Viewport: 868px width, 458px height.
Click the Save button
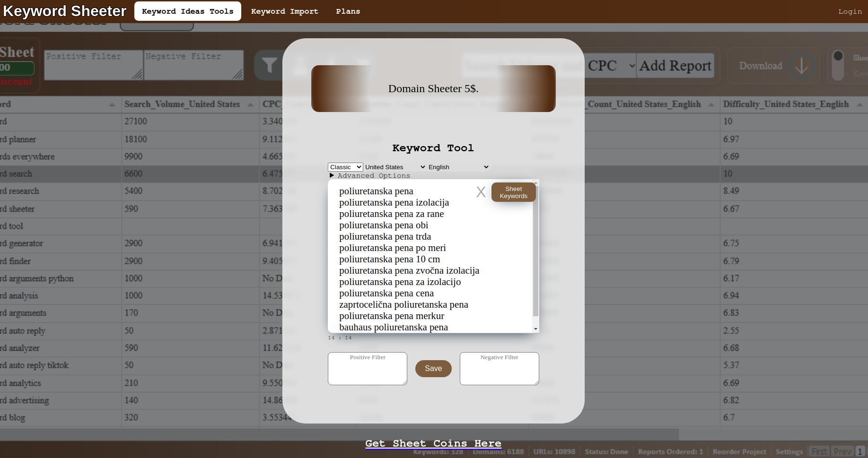pyautogui.click(x=433, y=369)
